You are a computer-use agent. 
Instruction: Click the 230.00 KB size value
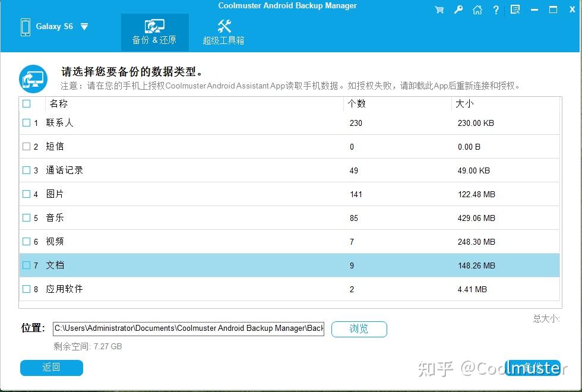coord(476,124)
